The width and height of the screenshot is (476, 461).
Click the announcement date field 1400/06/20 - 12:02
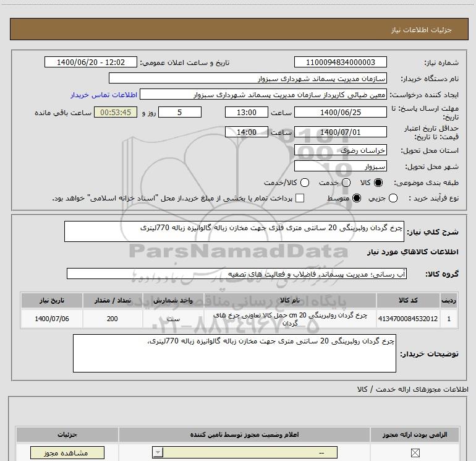point(91,62)
